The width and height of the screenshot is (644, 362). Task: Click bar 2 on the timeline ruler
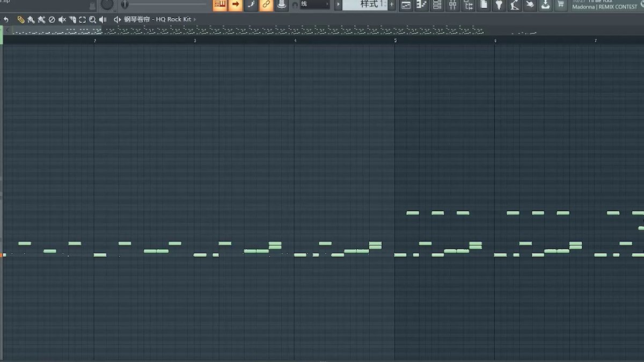[94, 41]
